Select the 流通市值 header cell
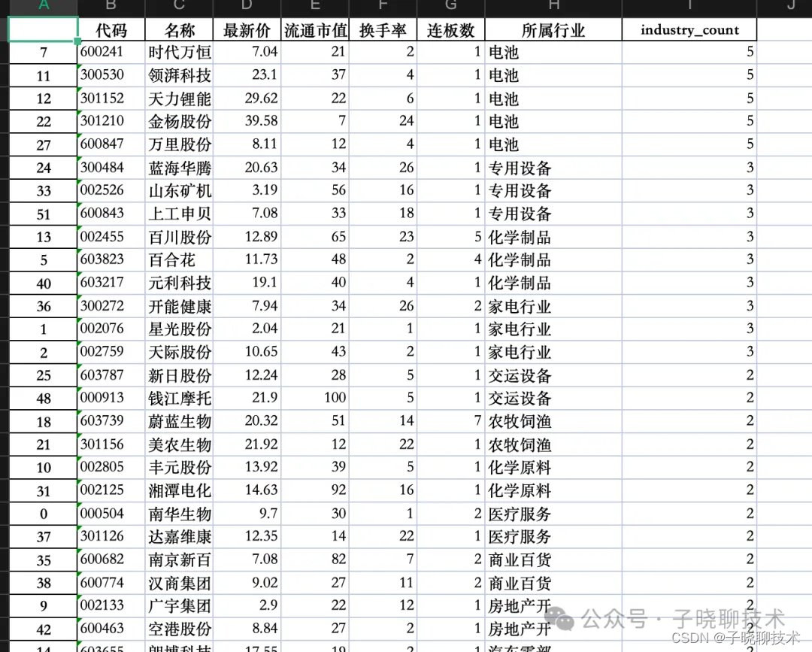The height and width of the screenshot is (652, 812). (x=315, y=30)
